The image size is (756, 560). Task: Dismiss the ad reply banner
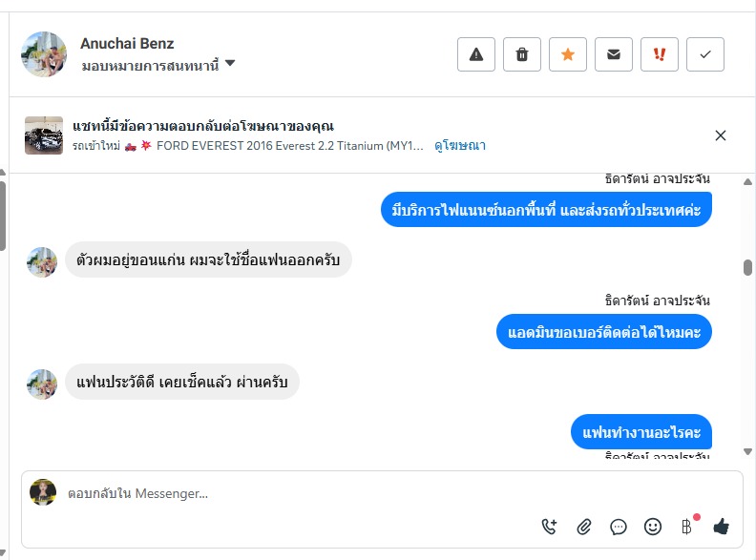tap(721, 135)
